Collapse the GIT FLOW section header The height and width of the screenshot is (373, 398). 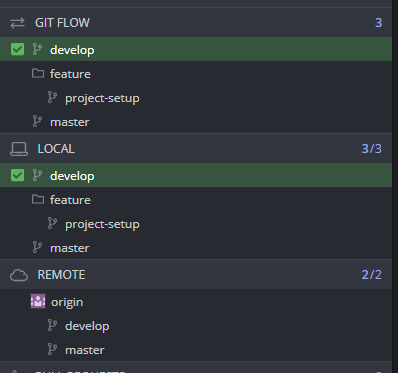click(196, 22)
